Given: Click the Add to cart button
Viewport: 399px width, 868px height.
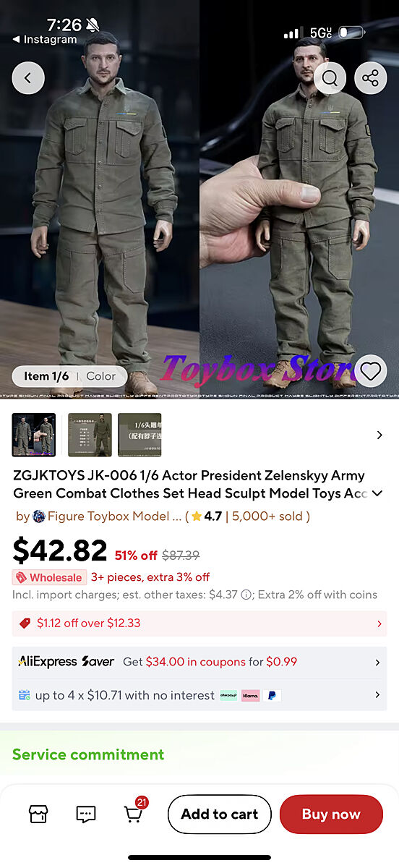Looking at the screenshot, I should [x=219, y=814].
